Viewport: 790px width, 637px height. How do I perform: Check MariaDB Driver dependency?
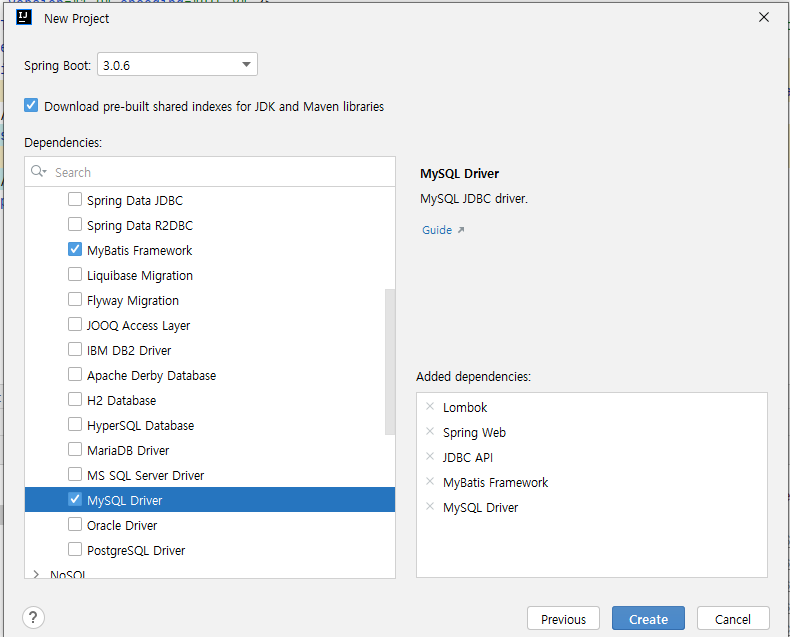point(75,450)
